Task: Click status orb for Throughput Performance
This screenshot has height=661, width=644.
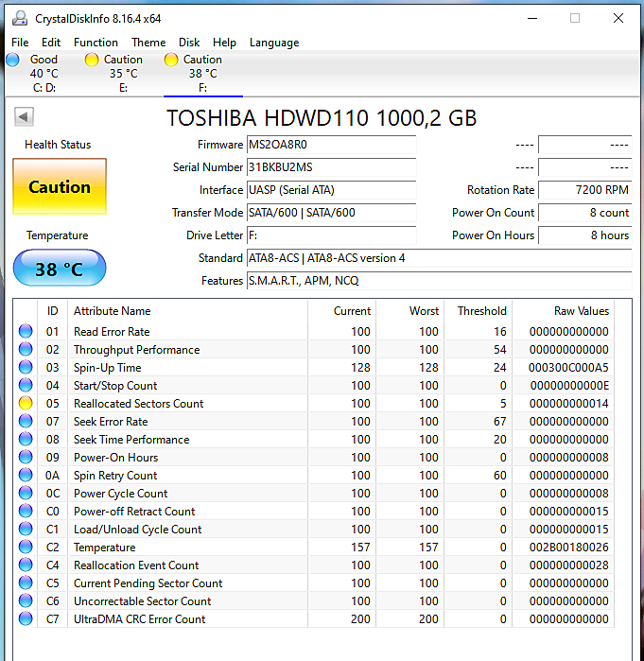Action: [26, 349]
